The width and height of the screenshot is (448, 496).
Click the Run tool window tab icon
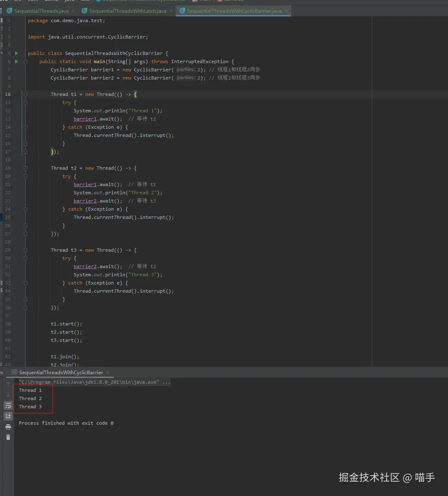(x=15, y=373)
